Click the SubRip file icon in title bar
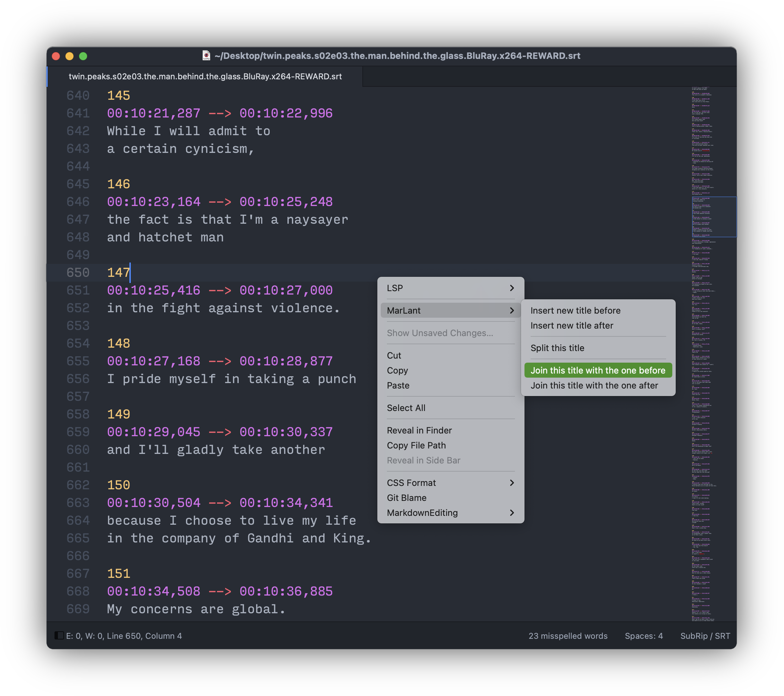The width and height of the screenshot is (784, 696). coord(206,56)
